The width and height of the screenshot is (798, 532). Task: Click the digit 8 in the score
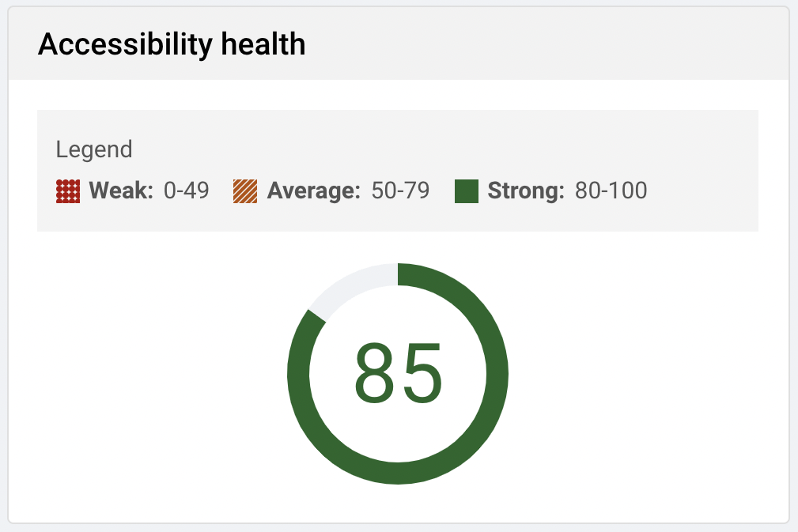coord(374,375)
